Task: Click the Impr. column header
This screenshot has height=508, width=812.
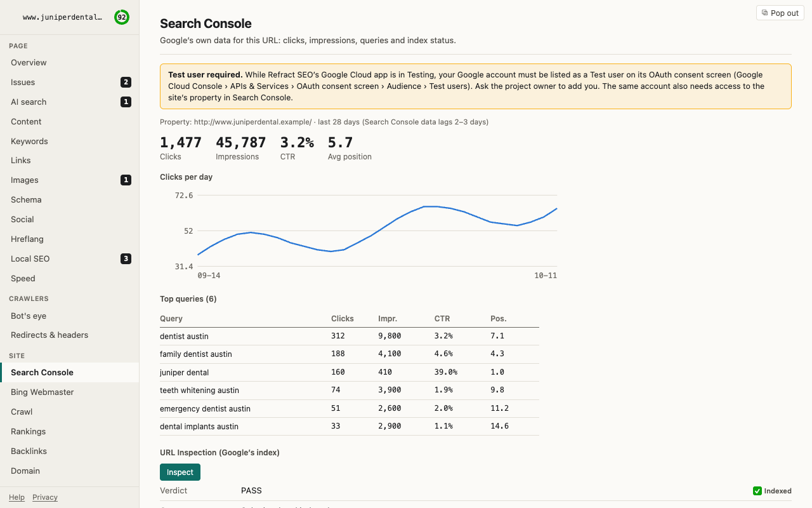Action: 388,318
